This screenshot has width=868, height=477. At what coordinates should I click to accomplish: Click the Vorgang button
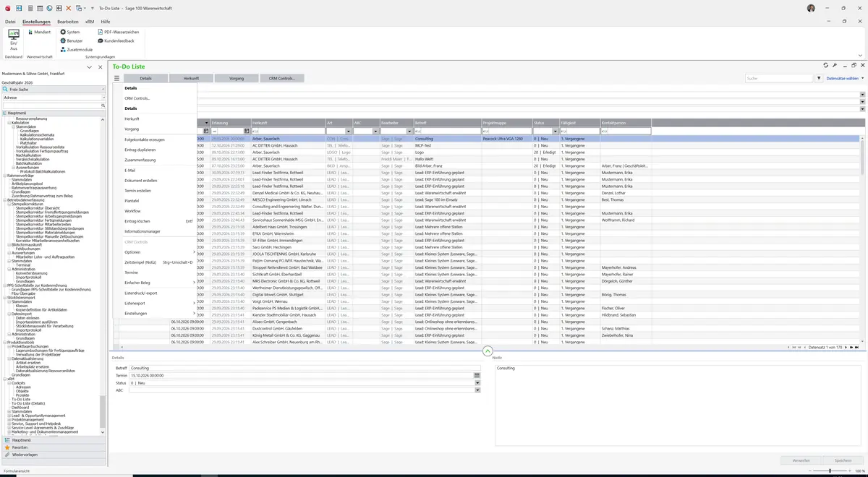click(237, 78)
